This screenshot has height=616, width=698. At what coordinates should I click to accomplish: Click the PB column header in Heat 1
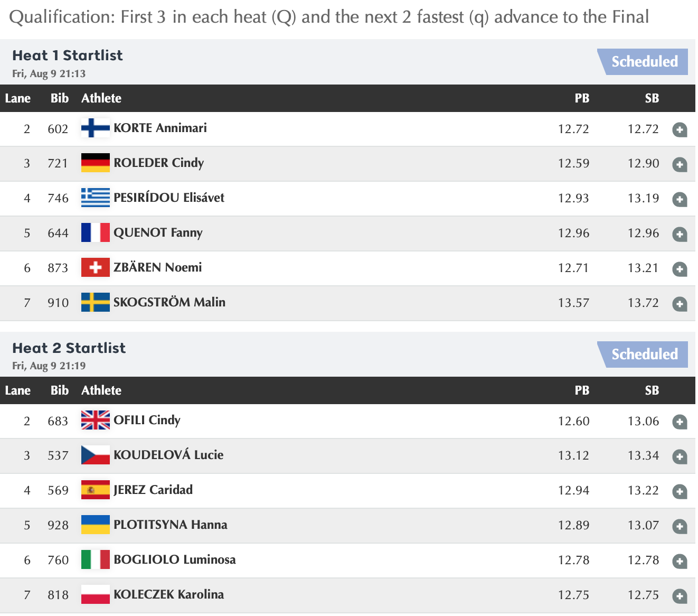tap(582, 99)
